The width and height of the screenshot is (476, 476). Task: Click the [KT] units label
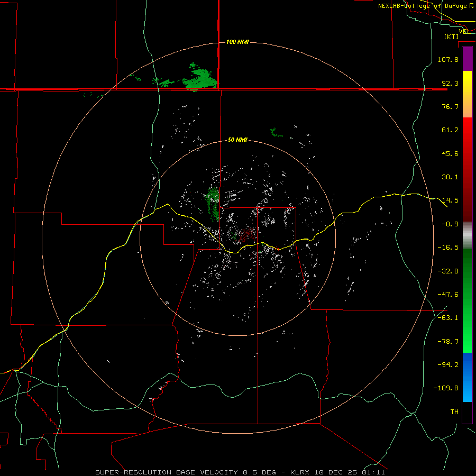pos(452,36)
